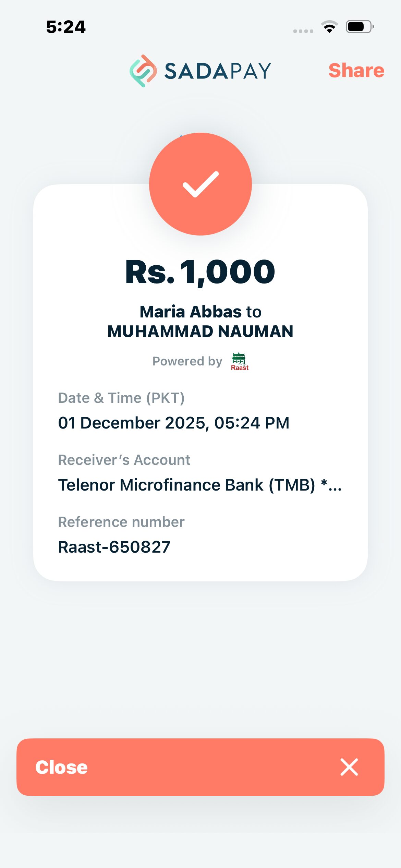This screenshot has width=401, height=868.
Task: Tap the X icon on Close bar
Action: click(349, 767)
